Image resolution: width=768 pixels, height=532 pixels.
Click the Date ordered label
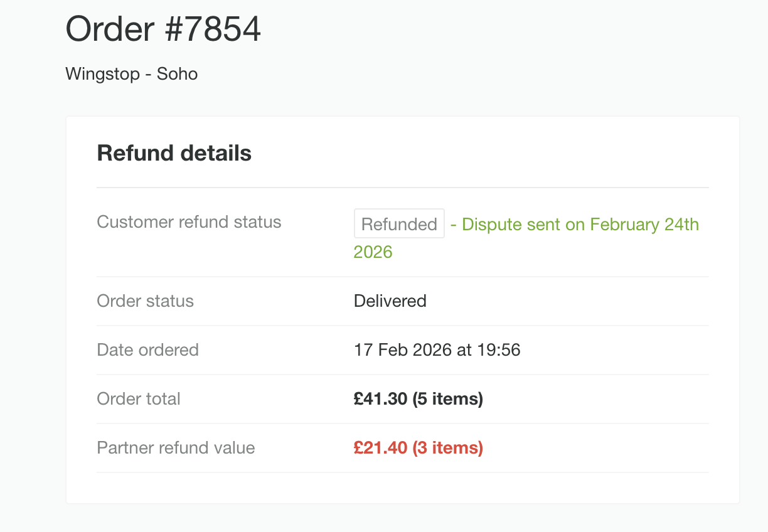[147, 349]
